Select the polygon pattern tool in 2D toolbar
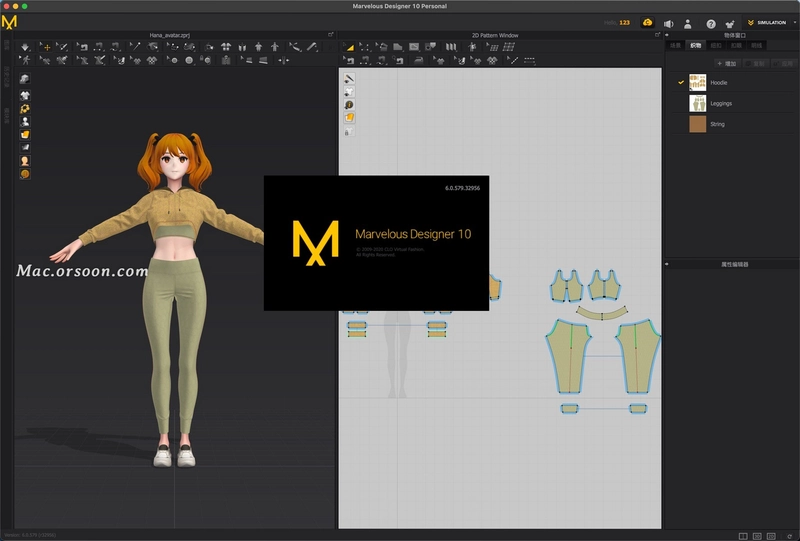The image size is (800, 541). coord(398,47)
